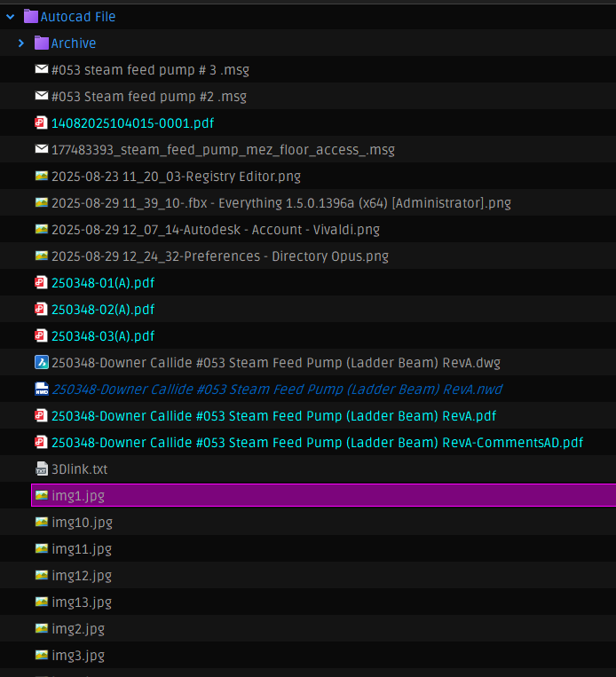The image size is (616, 677).
Task: Select the italic Ladder Beam RevA.nwd file name
Action: (x=277, y=390)
